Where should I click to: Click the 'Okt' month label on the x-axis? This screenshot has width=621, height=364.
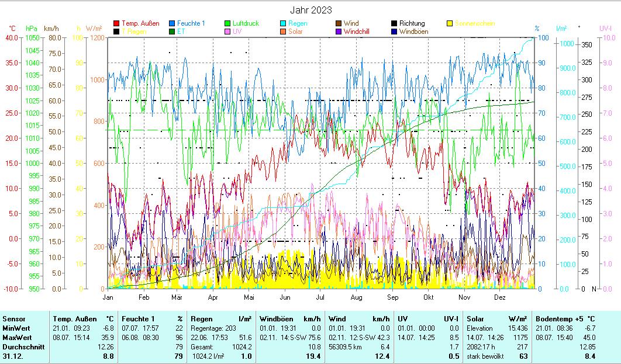pos(429,297)
